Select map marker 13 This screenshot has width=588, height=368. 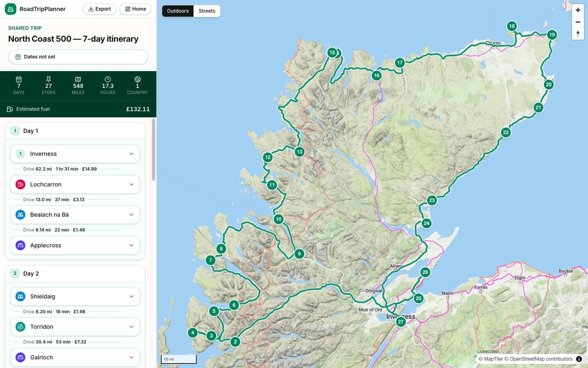click(x=300, y=152)
